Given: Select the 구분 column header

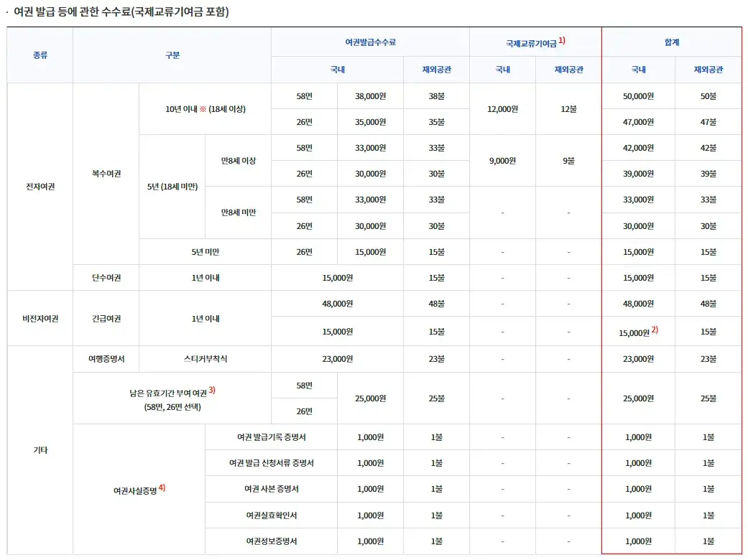Looking at the screenshot, I should click(x=172, y=55).
